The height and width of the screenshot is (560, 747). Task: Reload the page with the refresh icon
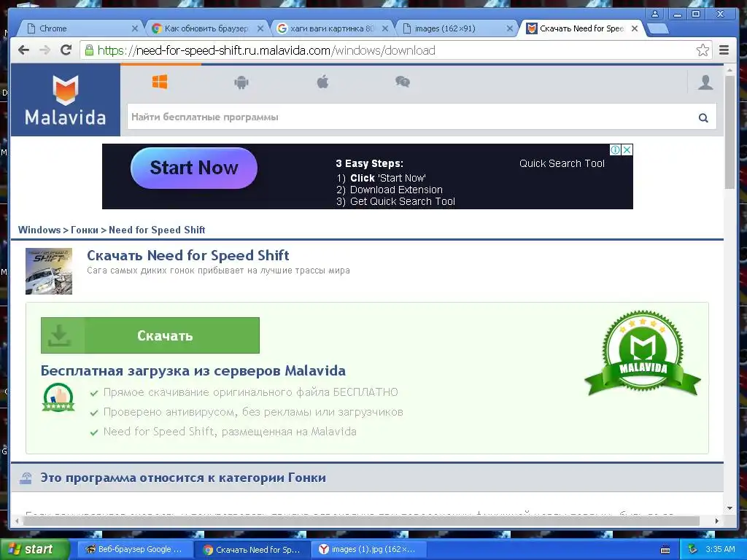coord(66,50)
